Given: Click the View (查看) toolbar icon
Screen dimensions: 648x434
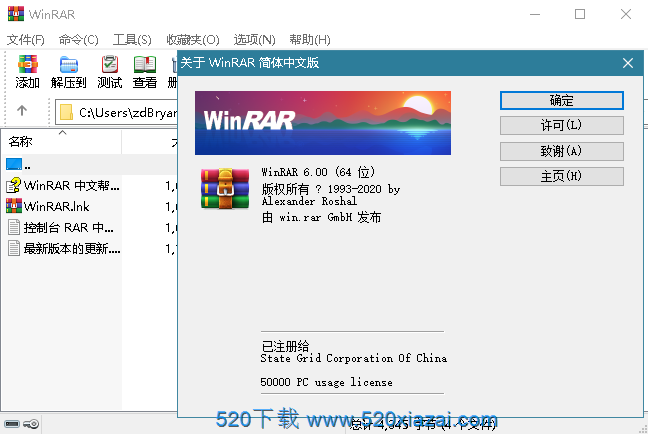Looking at the screenshot, I should point(145,72).
